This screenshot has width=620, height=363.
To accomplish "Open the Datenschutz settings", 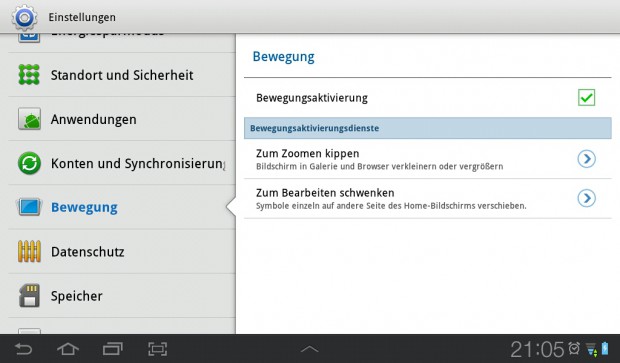I will (122, 251).
